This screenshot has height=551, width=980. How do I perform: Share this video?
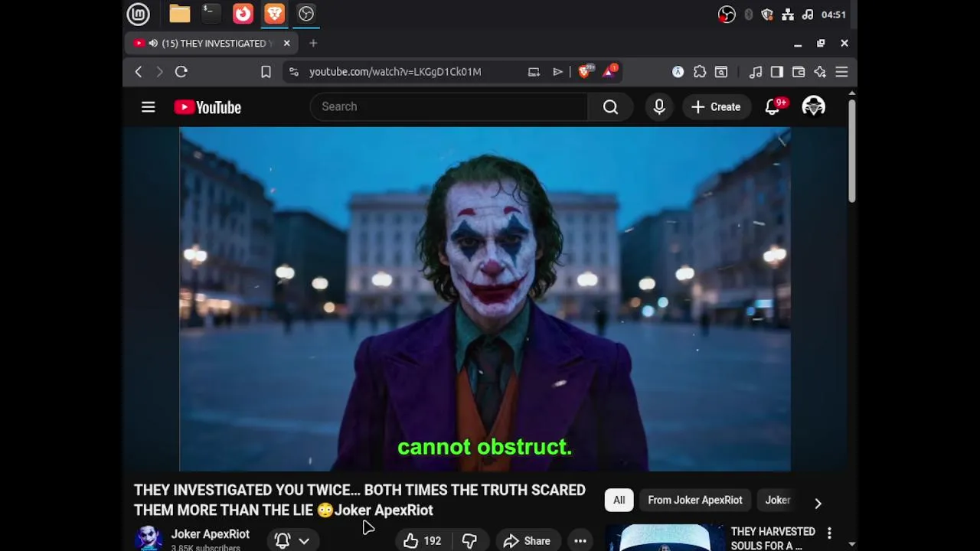pyautogui.click(x=527, y=541)
